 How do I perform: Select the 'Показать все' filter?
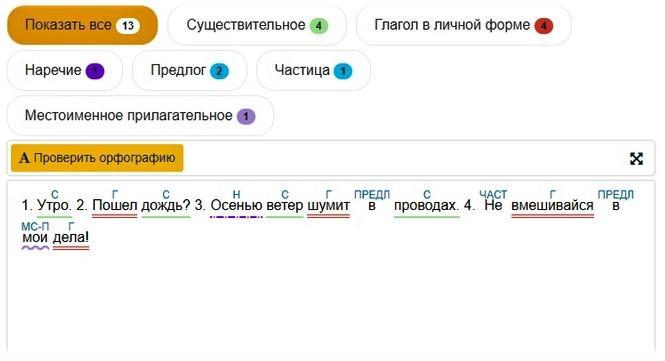(x=82, y=25)
